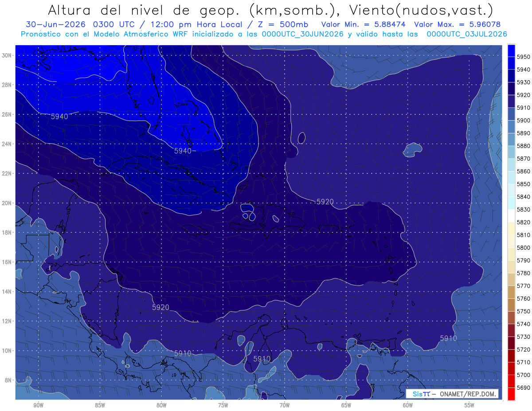Click the 5900 color bar label
Viewport: 532px width, 411px height.
[x=524, y=120]
